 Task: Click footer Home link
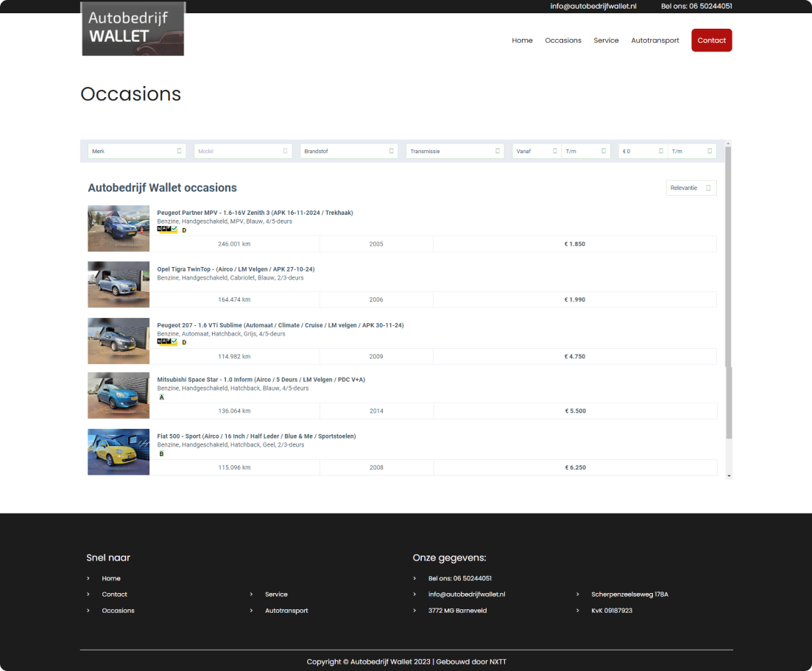pyautogui.click(x=111, y=578)
